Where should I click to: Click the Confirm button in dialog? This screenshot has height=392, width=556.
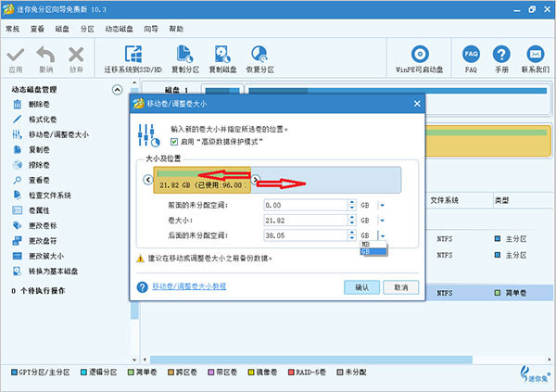tap(361, 287)
